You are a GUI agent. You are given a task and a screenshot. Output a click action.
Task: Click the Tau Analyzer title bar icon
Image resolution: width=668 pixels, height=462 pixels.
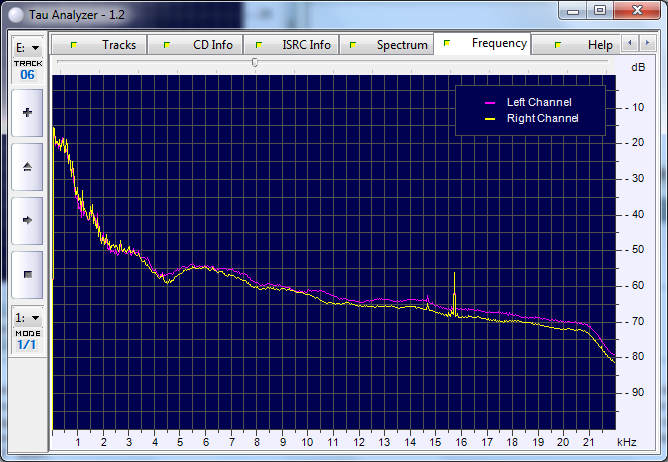(x=16, y=15)
